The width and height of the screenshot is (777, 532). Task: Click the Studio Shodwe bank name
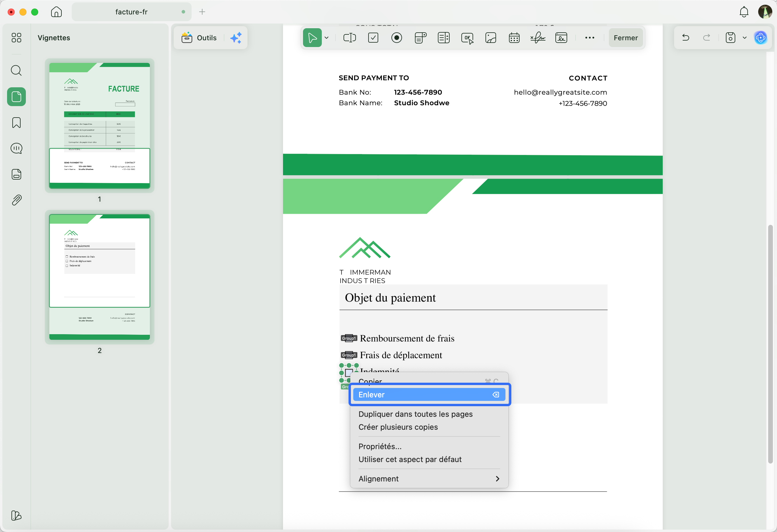coord(422,103)
